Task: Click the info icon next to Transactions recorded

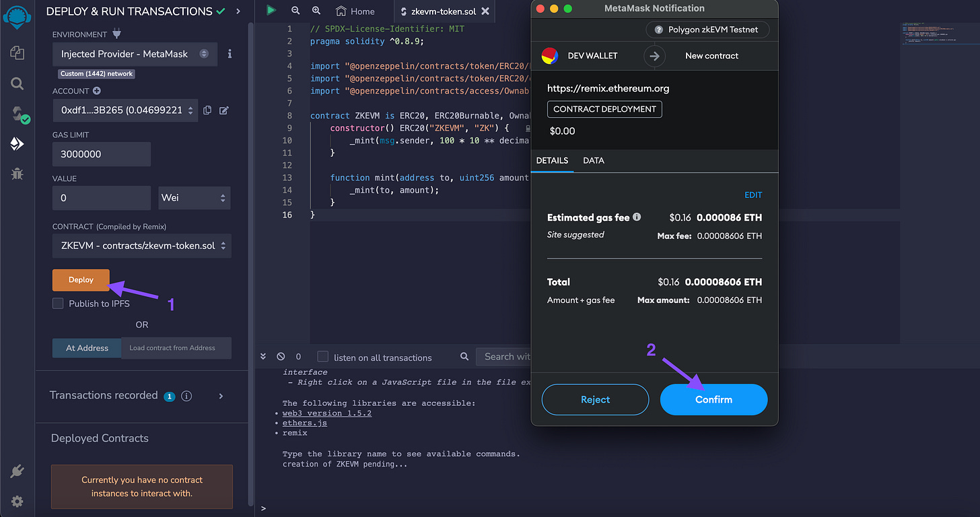Action: coord(187,396)
